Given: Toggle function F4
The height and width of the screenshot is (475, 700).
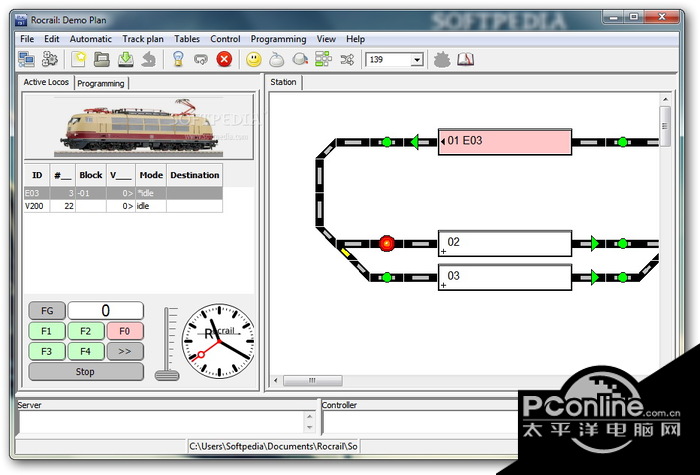Looking at the screenshot, I should click(85, 351).
